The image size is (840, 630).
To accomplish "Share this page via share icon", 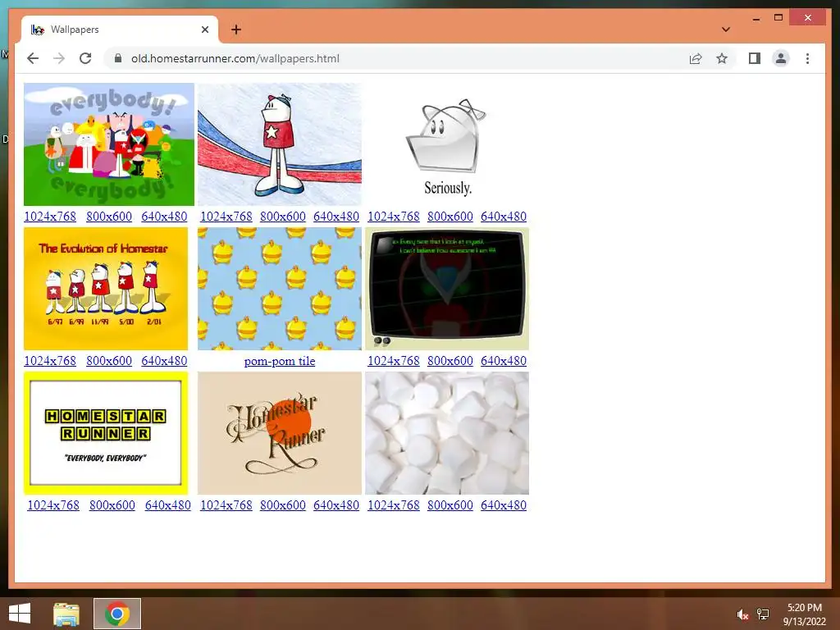I will click(x=696, y=58).
